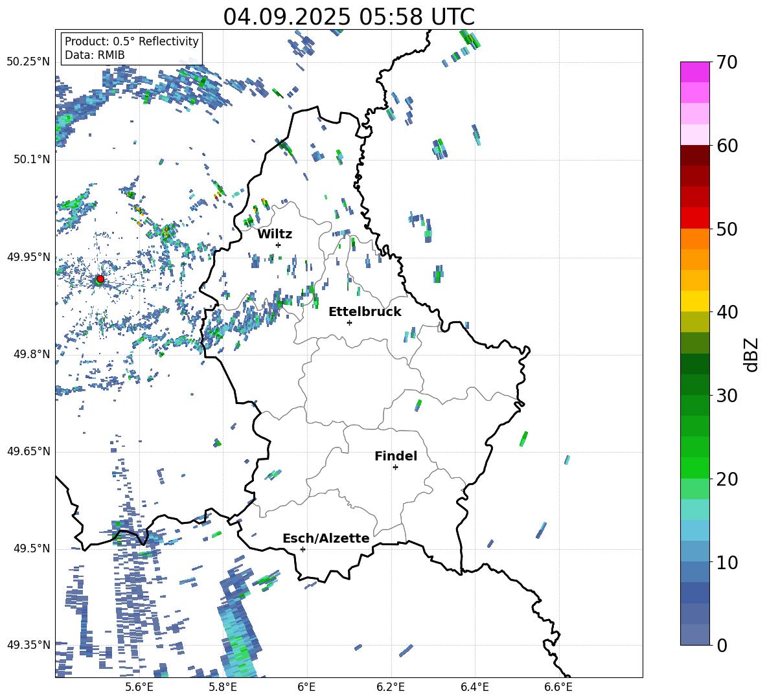Click the cross marker below Wiltz
The image size is (767, 700).
(279, 245)
